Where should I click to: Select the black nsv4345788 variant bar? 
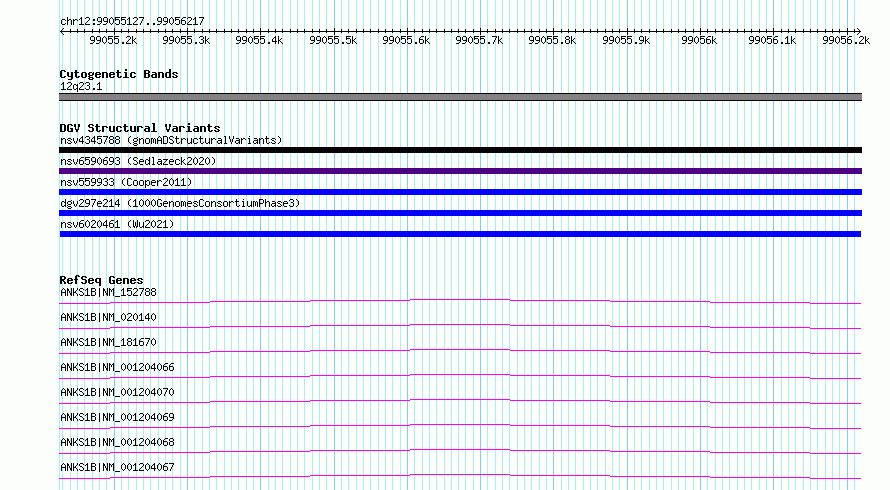click(460, 150)
